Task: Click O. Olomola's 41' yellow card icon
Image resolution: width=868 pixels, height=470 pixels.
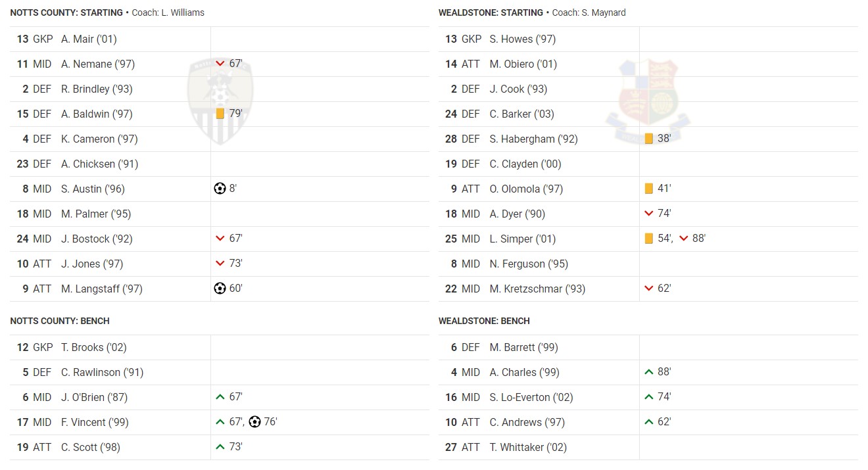Action: (649, 189)
